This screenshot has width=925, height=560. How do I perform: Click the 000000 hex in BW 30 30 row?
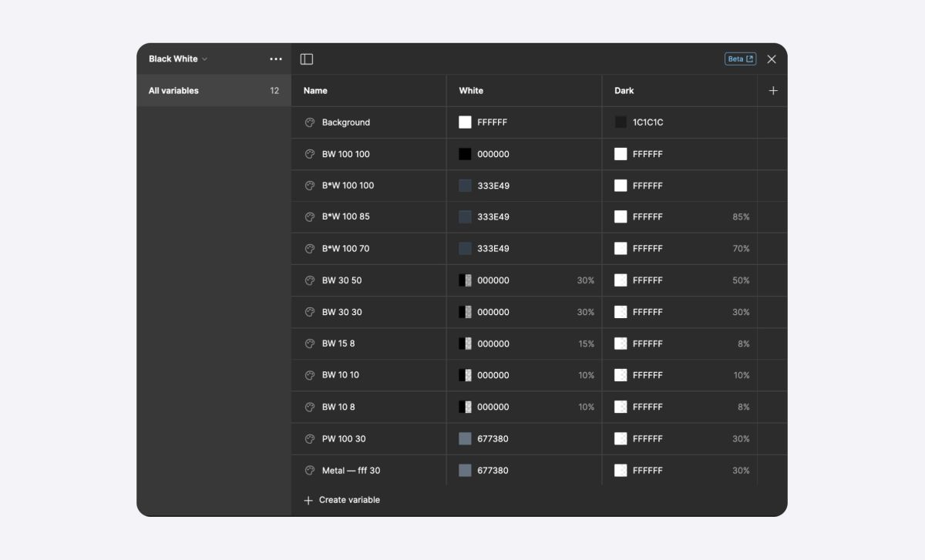493,312
